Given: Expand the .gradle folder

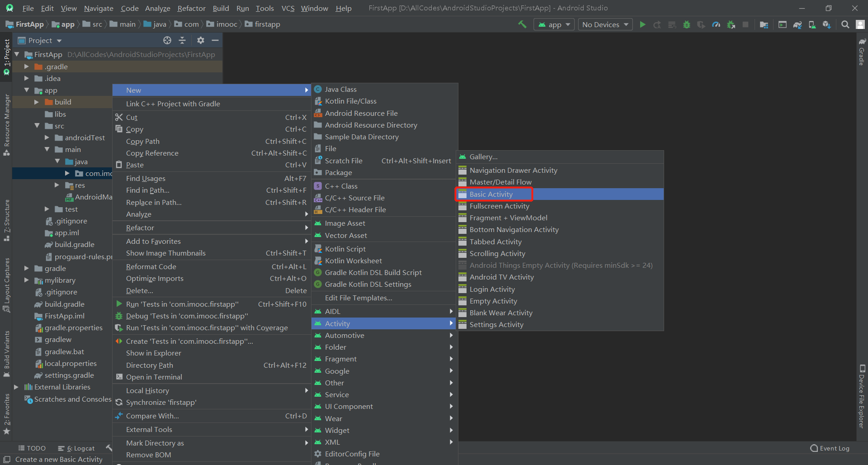Looking at the screenshot, I should (26, 66).
